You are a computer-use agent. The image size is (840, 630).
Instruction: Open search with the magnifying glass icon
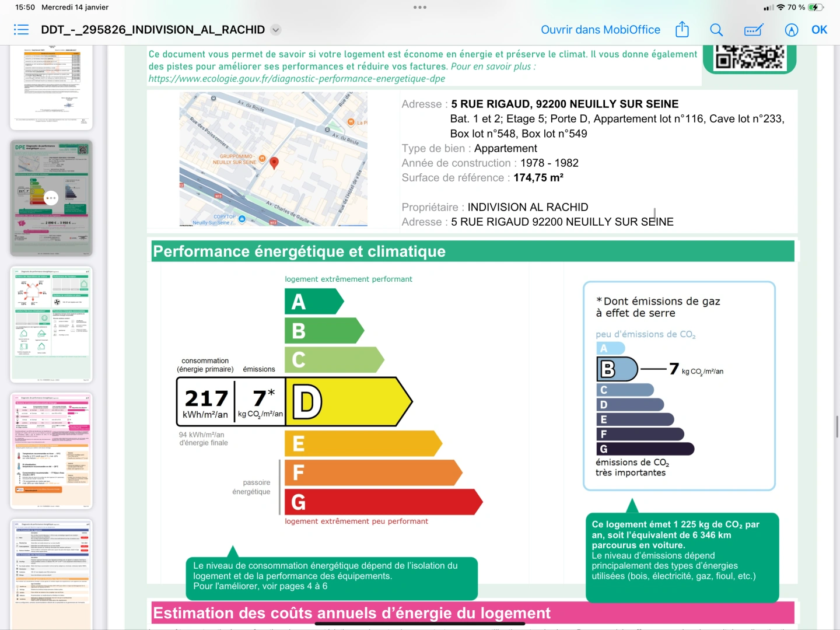pyautogui.click(x=716, y=30)
